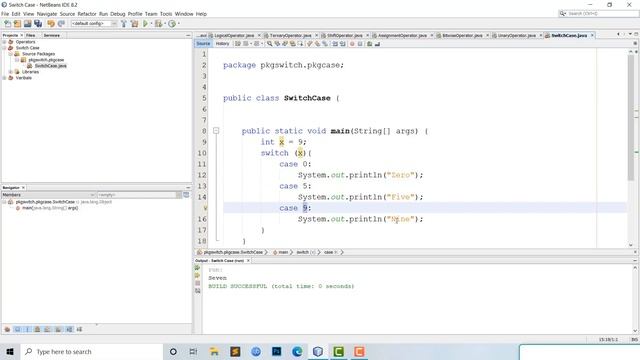Open Debug Project dropdown arrow
640x360 pixels.
tap(165, 24)
